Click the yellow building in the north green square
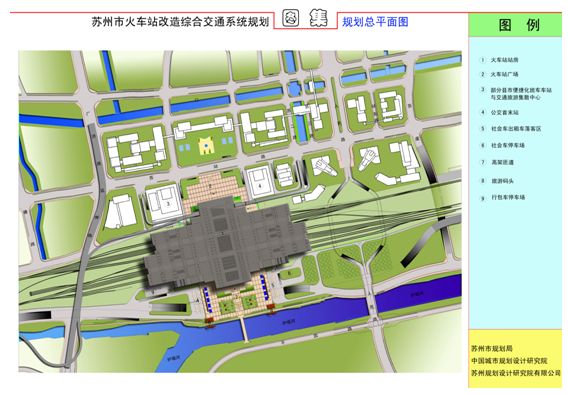Viewport: 568px width, 395px height. click(x=206, y=146)
